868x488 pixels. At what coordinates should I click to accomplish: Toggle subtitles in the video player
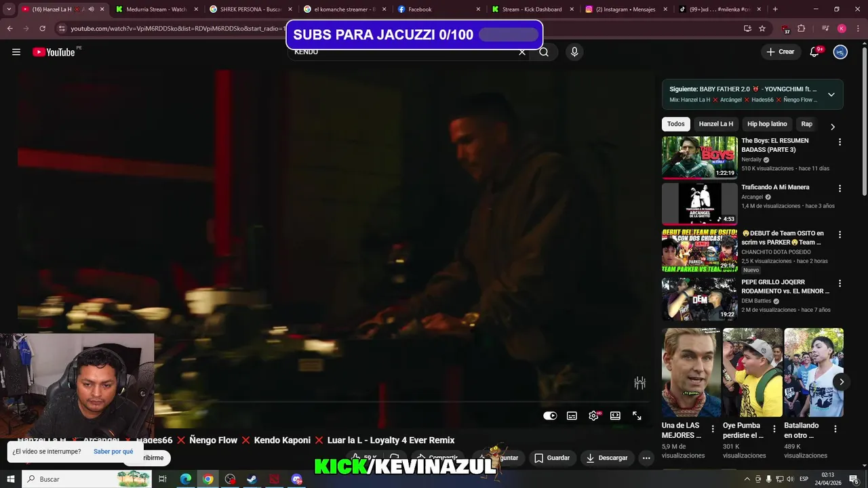572,415
